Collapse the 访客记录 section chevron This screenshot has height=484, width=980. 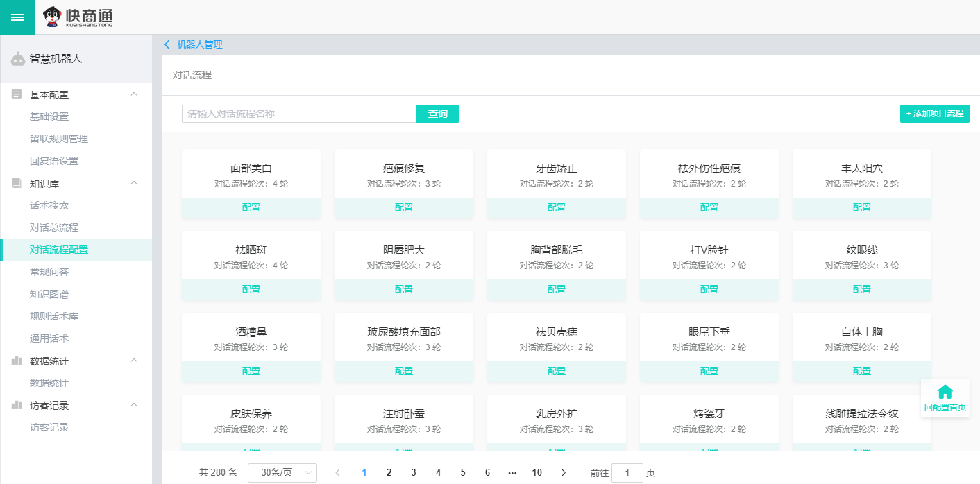[x=134, y=405]
